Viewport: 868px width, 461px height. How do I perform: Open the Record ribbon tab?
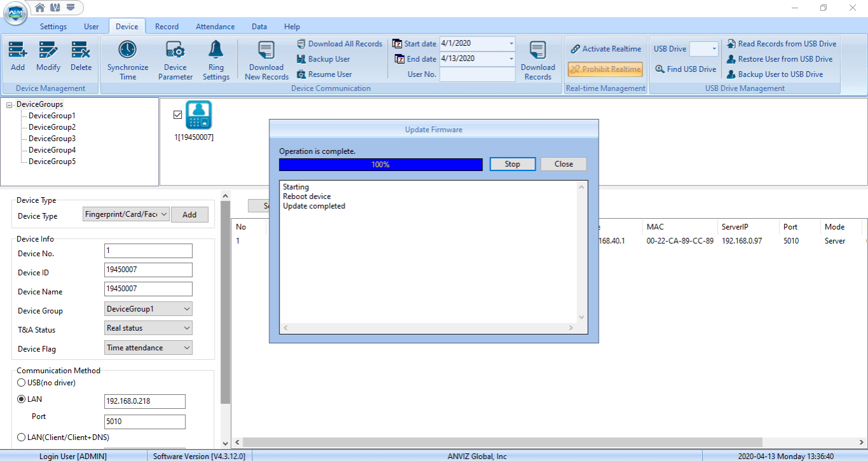tap(166, 27)
